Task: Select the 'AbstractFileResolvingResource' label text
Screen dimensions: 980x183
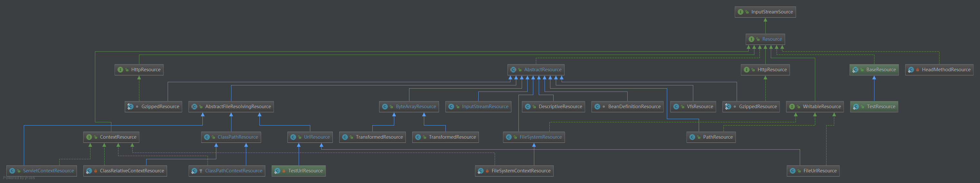Action: click(238, 107)
